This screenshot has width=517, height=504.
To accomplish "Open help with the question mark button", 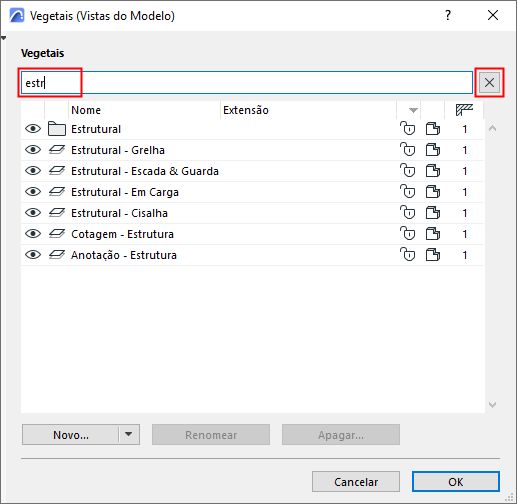I will pos(448,15).
